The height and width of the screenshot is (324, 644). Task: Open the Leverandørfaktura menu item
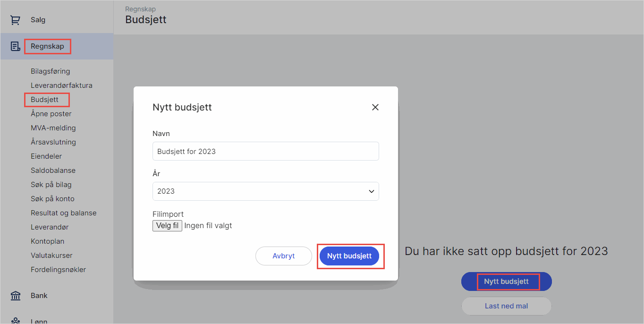coord(61,85)
